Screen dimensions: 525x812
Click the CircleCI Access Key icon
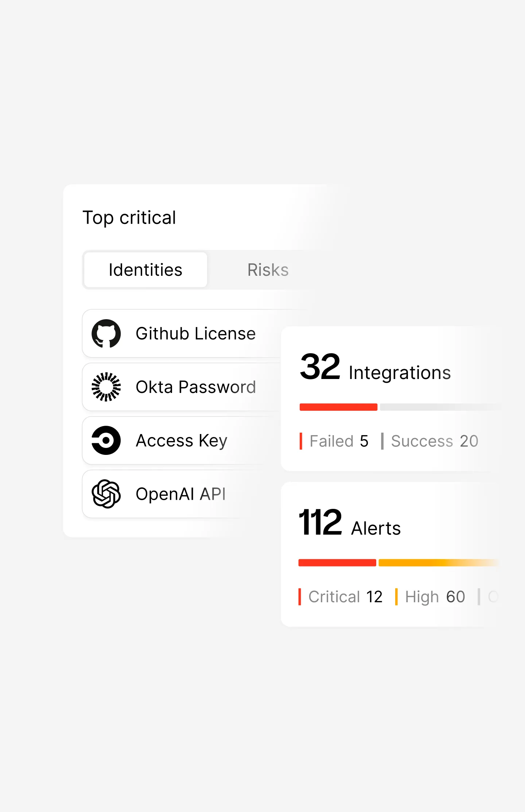click(x=106, y=440)
